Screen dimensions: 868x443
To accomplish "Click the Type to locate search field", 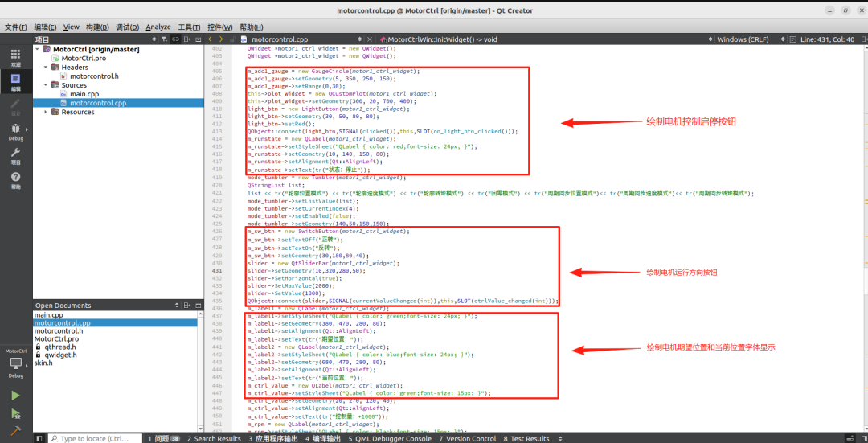I will [x=95, y=438].
